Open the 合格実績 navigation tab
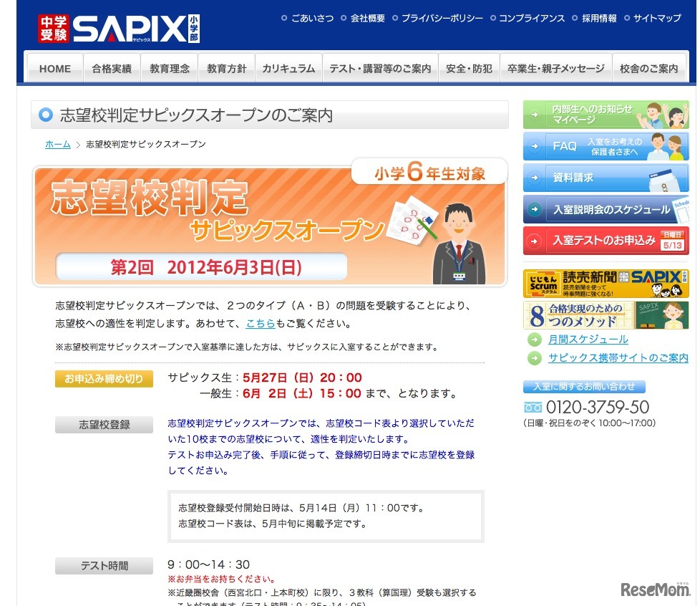The width and height of the screenshot is (700, 606). click(112, 68)
